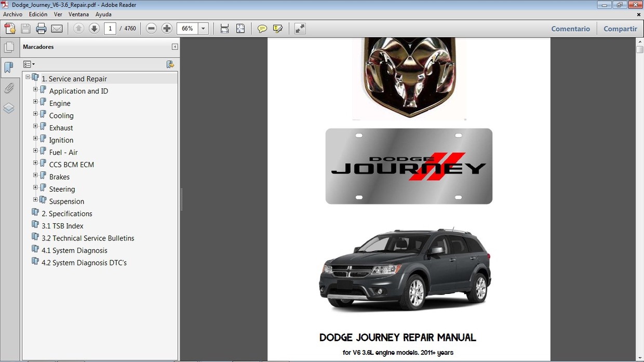Viewport: 644px width, 362px height.
Task: Show the Page Thumbnails panel
Action: [x=9, y=47]
